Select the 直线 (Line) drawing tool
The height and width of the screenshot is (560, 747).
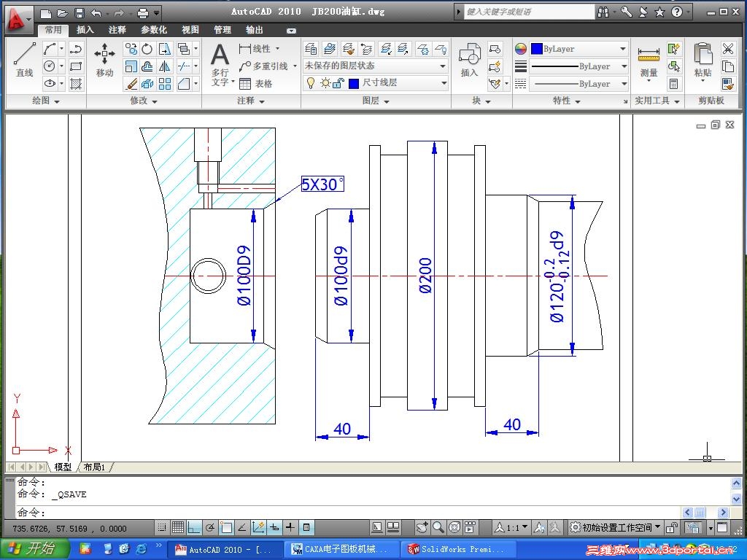(x=24, y=60)
